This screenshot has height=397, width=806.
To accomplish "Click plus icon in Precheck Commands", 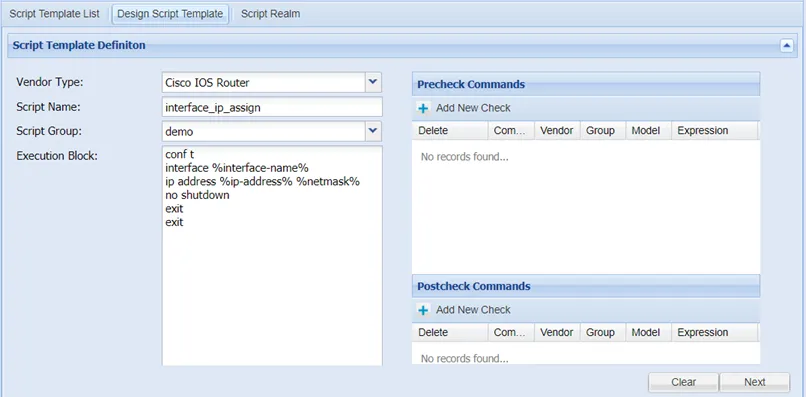I will click(x=423, y=109).
